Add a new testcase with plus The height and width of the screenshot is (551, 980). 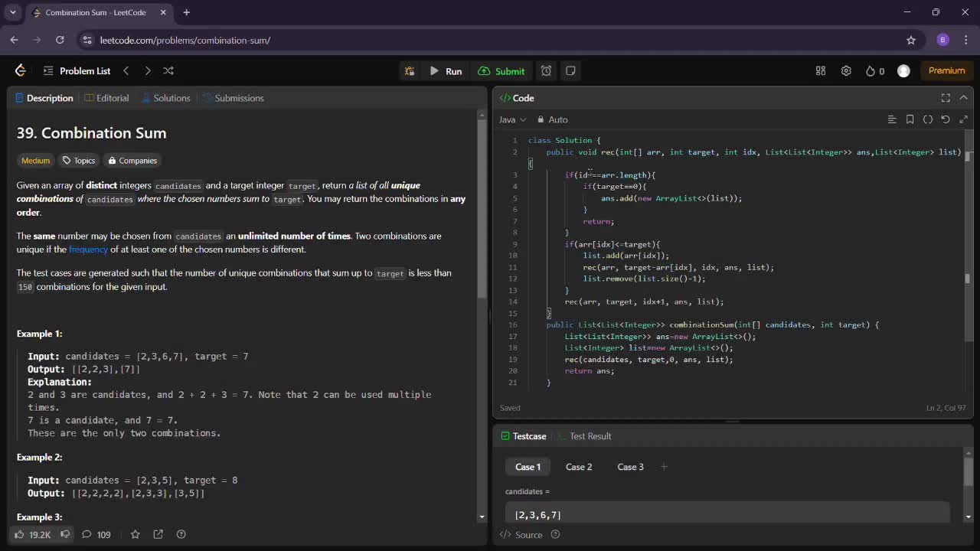(x=664, y=467)
